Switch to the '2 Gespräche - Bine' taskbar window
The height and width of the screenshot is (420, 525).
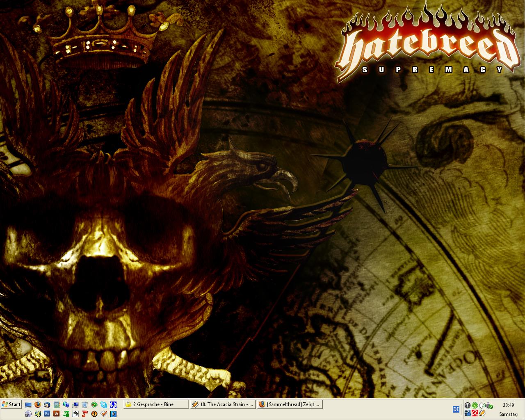156,404
